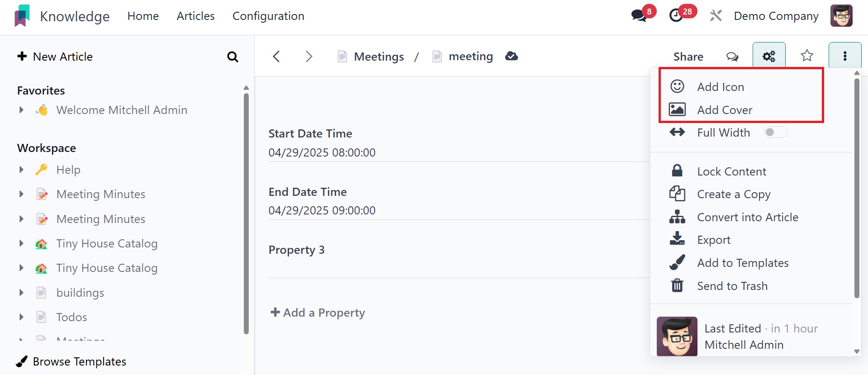Screen dimensions: 868x375
Task: Open the Tiny House Catalog article
Action: pos(107,243)
